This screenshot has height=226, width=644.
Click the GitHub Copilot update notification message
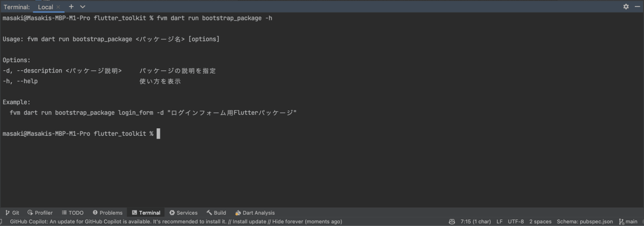[176, 221]
